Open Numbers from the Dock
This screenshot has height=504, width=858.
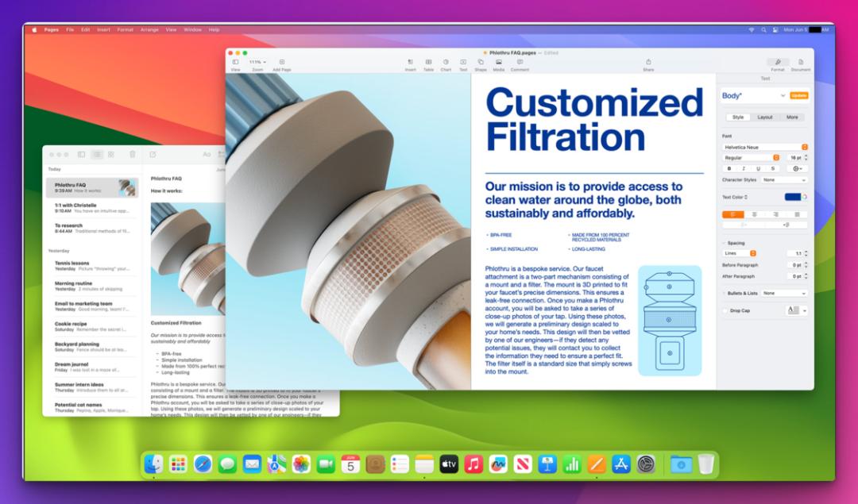[572, 464]
